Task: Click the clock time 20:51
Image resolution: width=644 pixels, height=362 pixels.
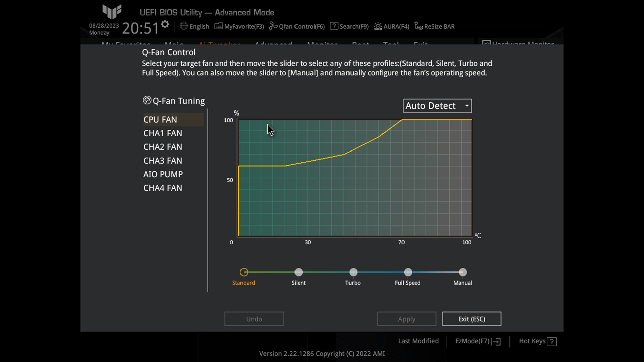Action: [x=140, y=28]
